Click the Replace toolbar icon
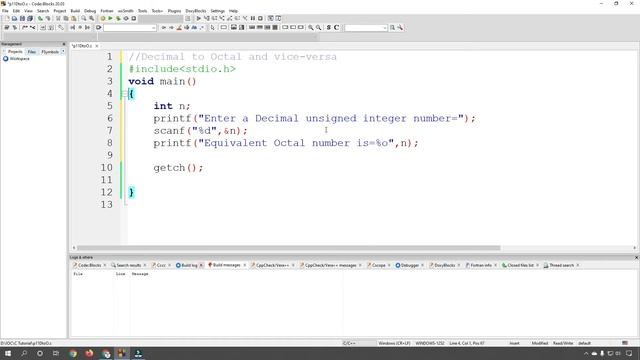Screen dimensions: 640x360 91,18
